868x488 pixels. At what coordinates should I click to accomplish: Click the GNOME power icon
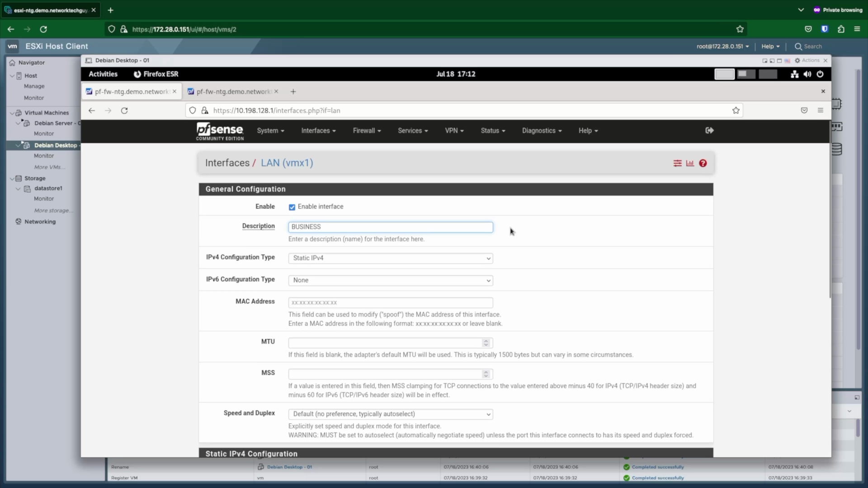click(820, 74)
